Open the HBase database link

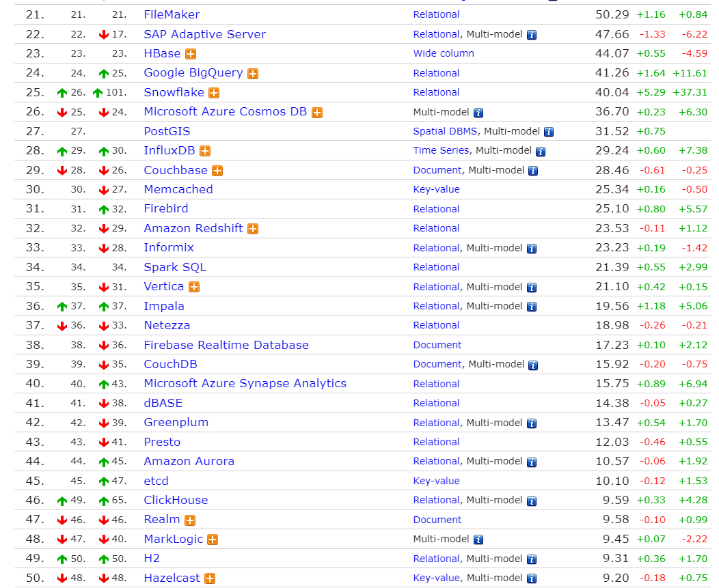[x=163, y=54]
